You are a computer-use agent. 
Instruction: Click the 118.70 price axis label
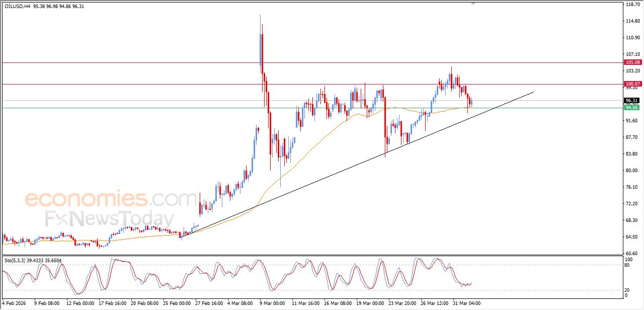point(631,5)
